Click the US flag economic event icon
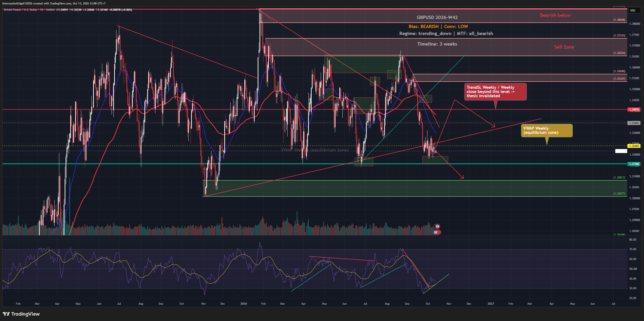 [x=436, y=232]
